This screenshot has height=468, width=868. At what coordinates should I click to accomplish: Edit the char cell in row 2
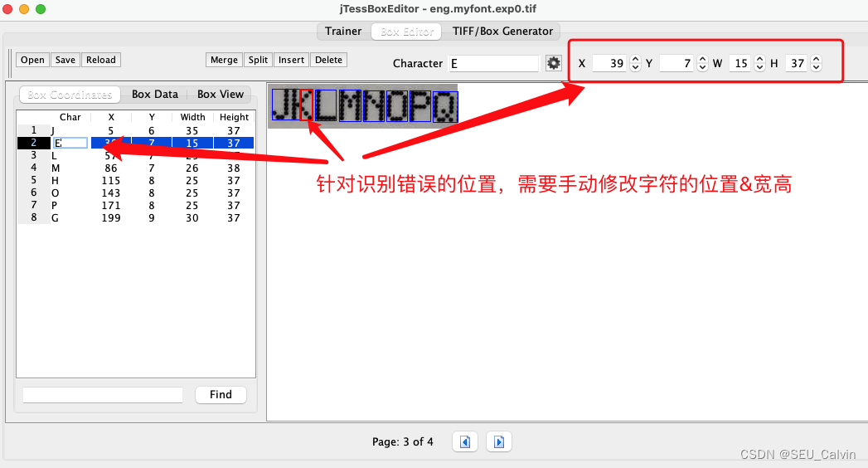click(70, 143)
